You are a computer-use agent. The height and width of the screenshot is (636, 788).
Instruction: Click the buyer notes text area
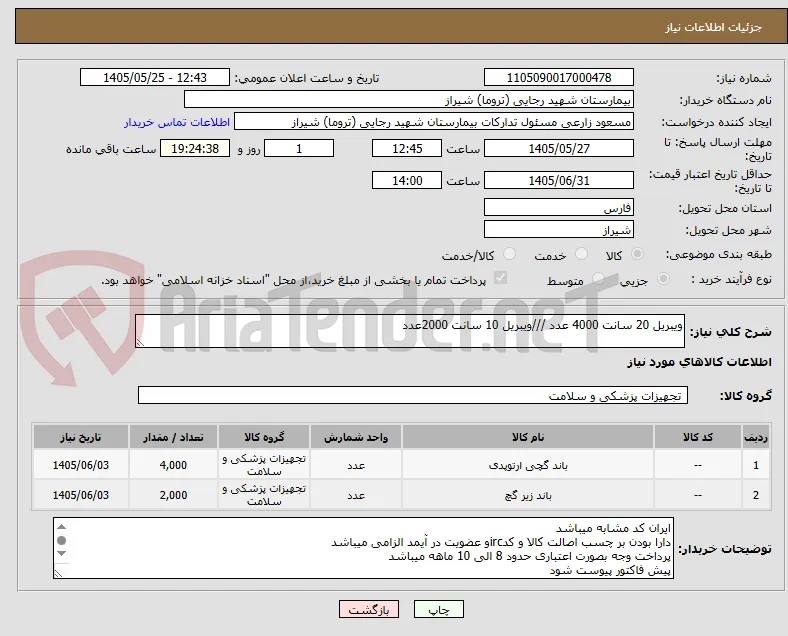(363, 548)
